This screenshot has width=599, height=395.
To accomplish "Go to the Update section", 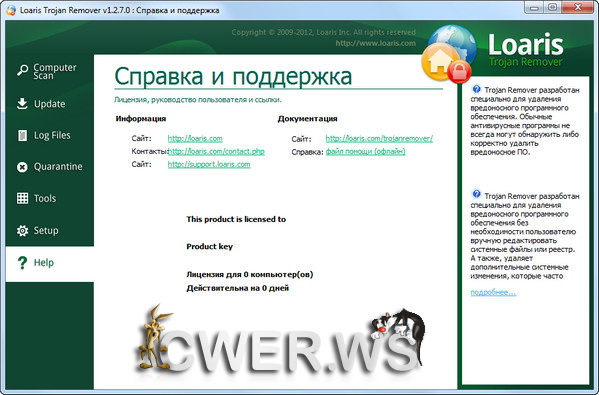I will point(50,104).
